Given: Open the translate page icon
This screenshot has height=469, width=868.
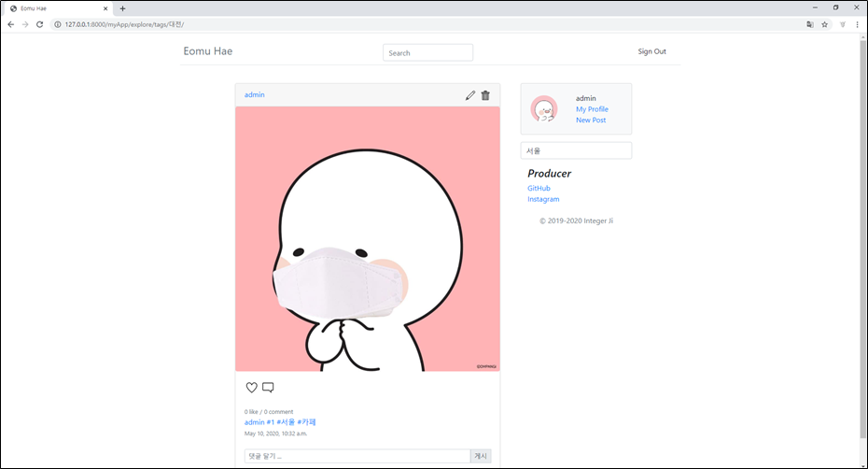Looking at the screenshot, I should click(810, 24).
